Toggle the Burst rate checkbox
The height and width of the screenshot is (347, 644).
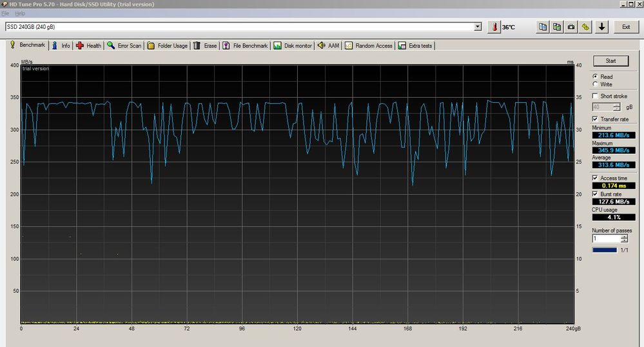pyautogui.click(x=595, y=194)
